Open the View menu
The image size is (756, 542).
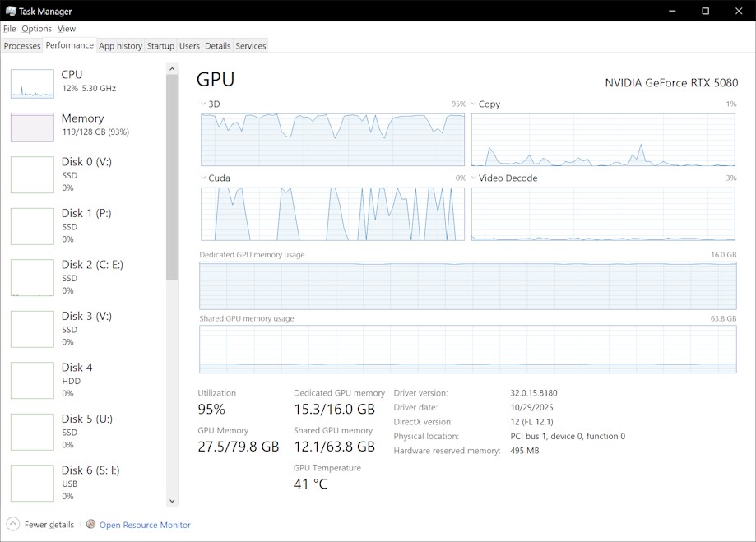click(x=67, y=29)
